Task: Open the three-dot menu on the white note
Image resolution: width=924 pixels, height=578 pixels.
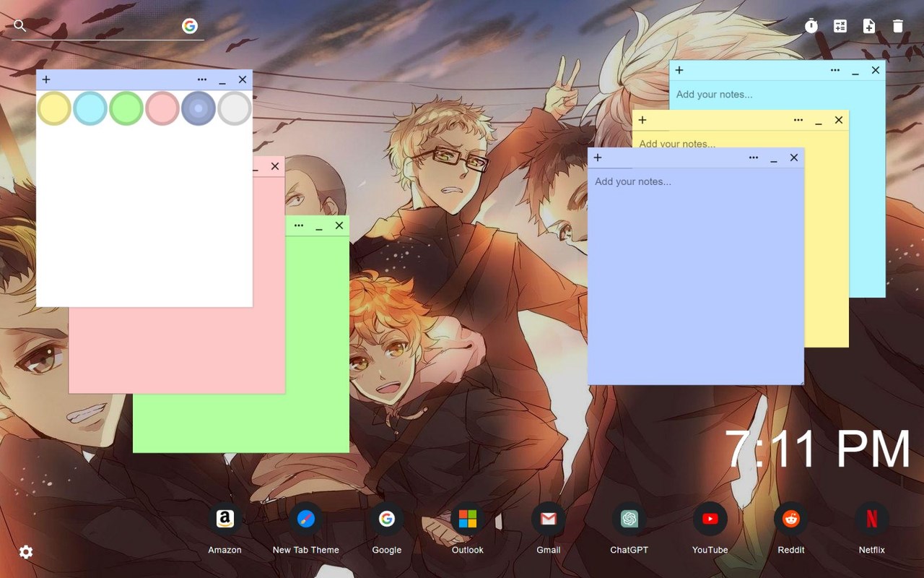Action: click(202, 79)
